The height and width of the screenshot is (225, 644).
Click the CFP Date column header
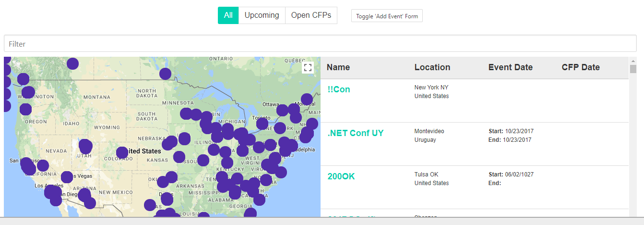click(x=581, y=67)
